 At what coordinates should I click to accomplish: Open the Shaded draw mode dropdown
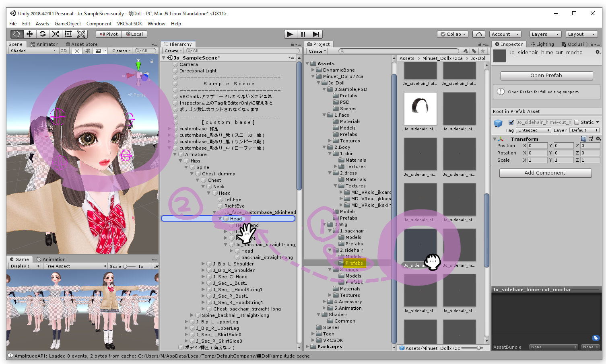coord(33,51)
